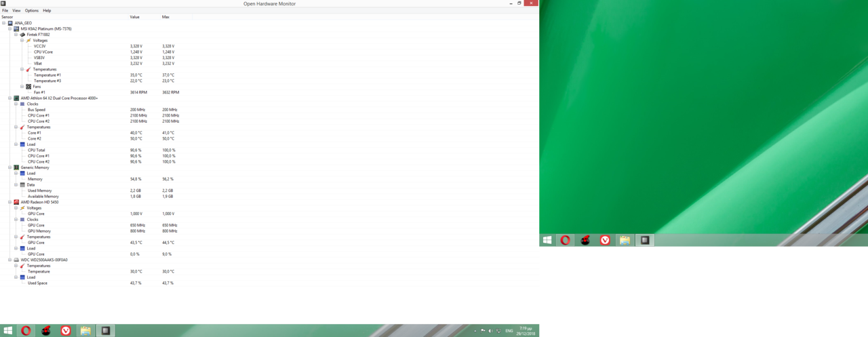
Task: Click the thermometer icon of Fintek Temperatures
Action: coord(28,69)
